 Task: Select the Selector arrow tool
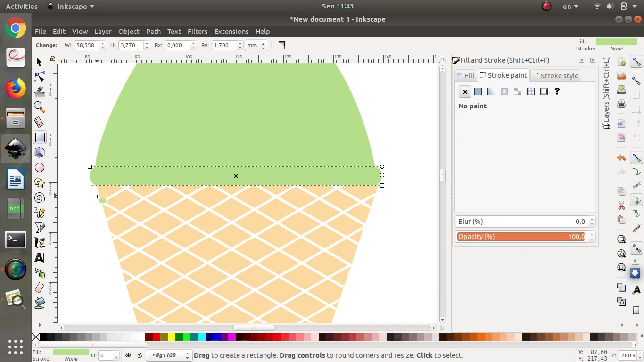(x=40, y=62)
